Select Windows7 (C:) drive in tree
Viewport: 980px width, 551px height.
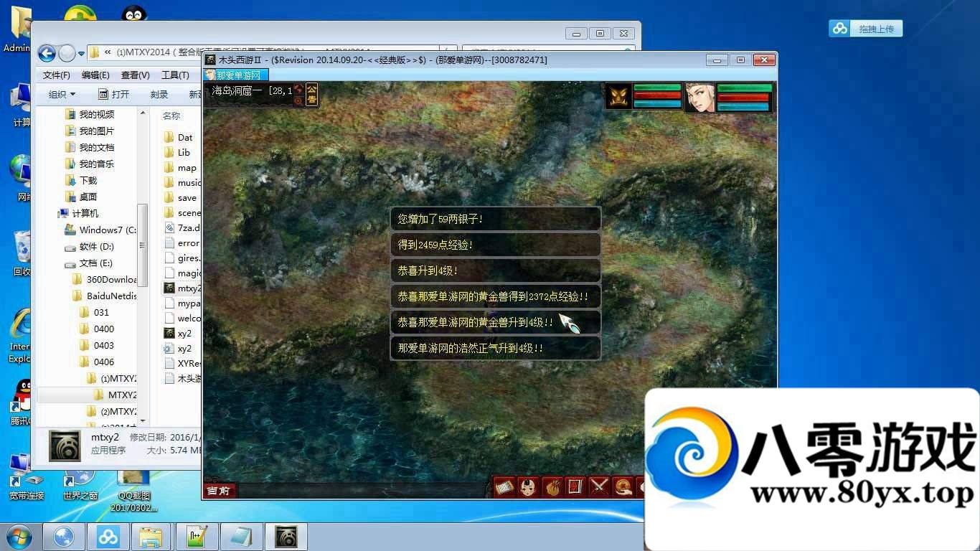coord(100,230)
